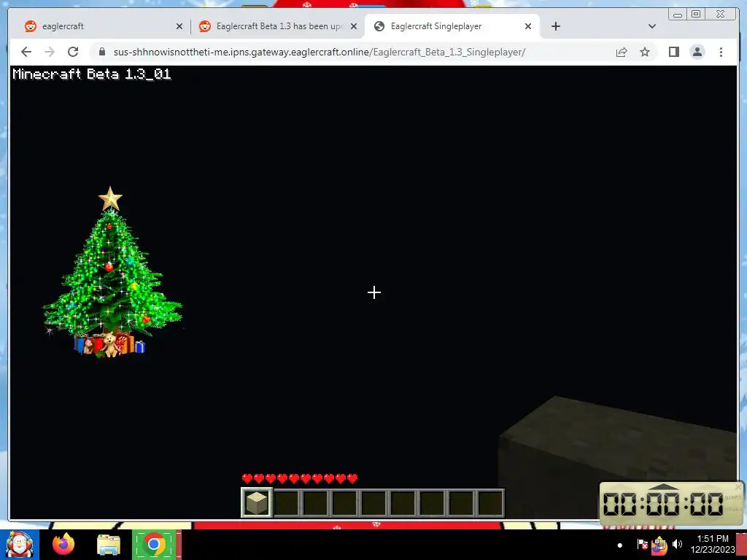Open File Explorer from the taskbar

click(x=109, y=545)
